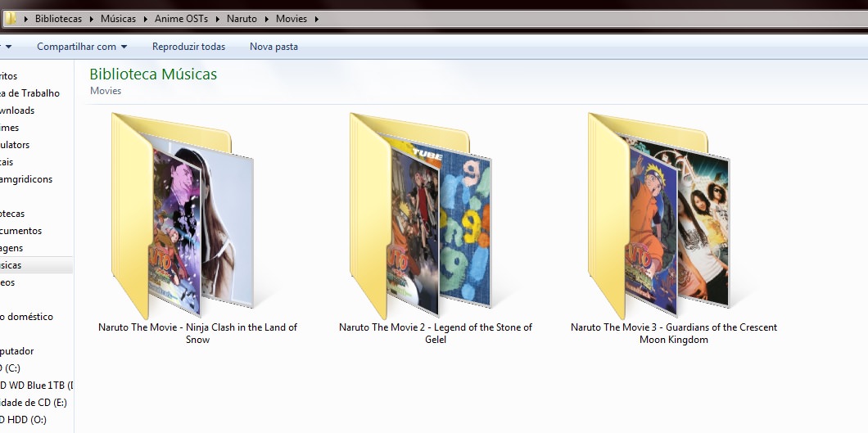Expand arrow after Naruto breadcrumb
The image size is (868, 433).
tap(266, 19)
